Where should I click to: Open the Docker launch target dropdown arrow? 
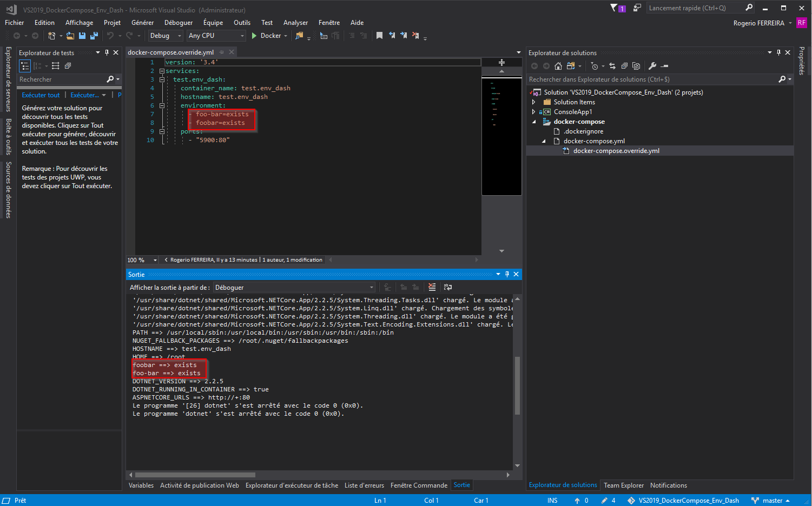coord(285,36)
